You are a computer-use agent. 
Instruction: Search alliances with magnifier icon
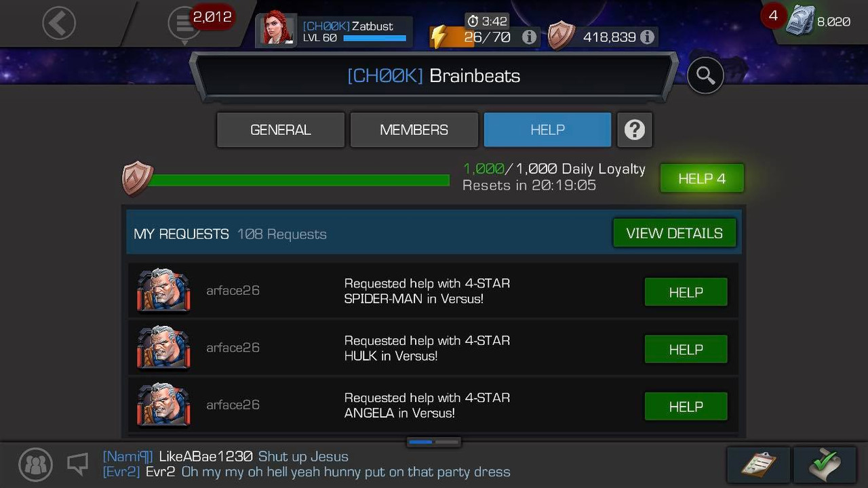(x=705, y=76)
